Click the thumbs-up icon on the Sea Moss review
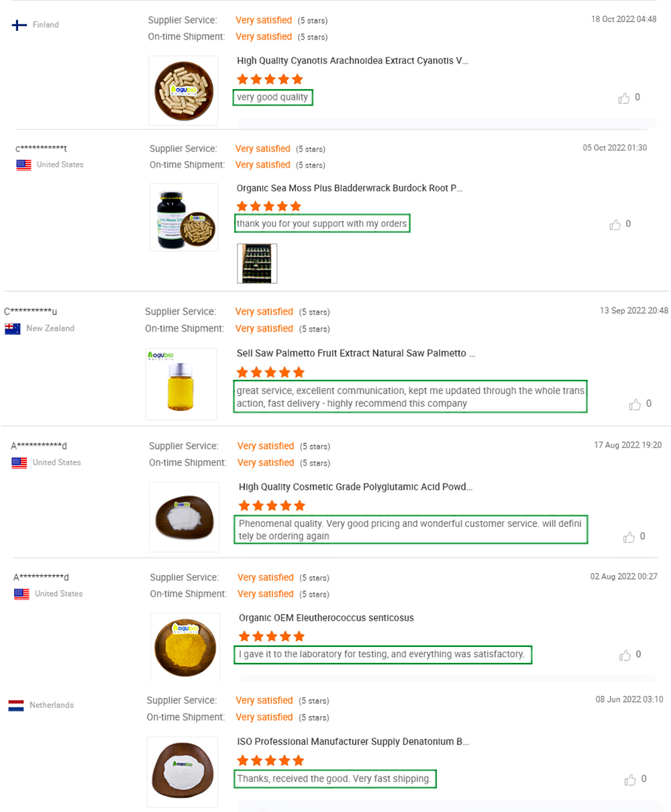Image resolution: width=671 pixels, height=812 pixels. [615, 223]
